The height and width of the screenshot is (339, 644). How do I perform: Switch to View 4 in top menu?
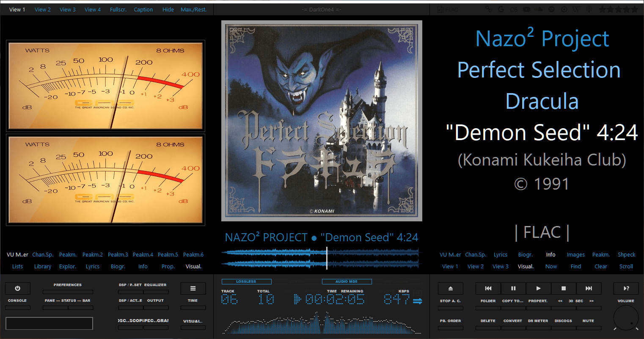93,9
